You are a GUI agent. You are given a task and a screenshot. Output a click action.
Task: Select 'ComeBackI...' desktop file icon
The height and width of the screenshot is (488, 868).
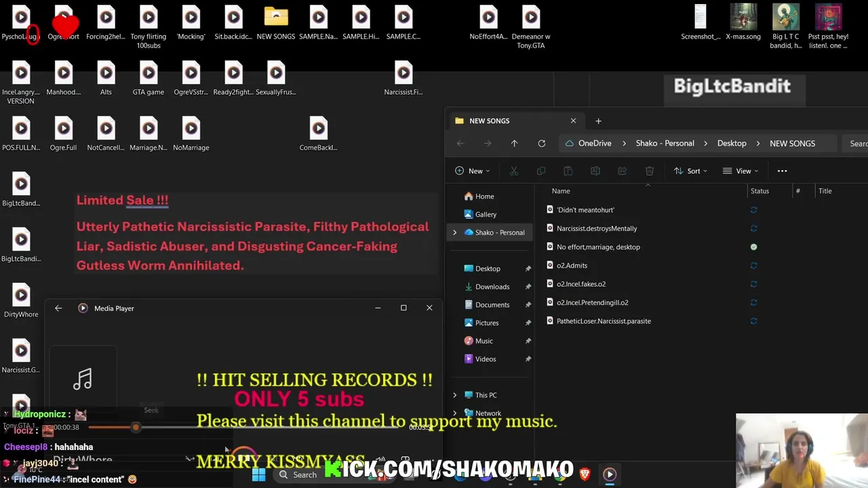319,135
